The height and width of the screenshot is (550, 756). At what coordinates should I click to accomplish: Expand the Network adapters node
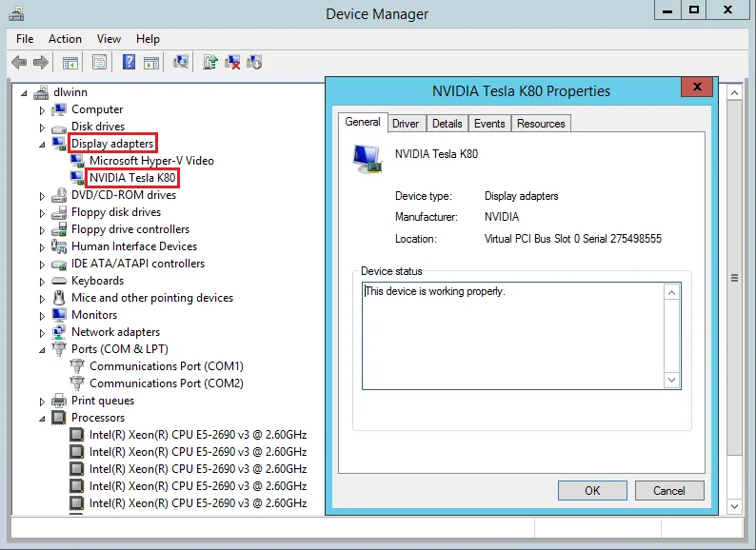click(x=42, y=332)
